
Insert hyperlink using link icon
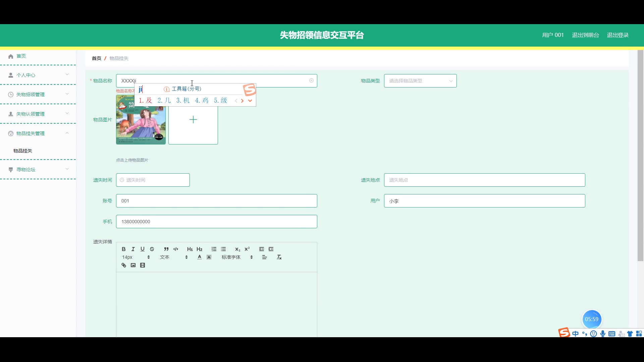(124, 265)
